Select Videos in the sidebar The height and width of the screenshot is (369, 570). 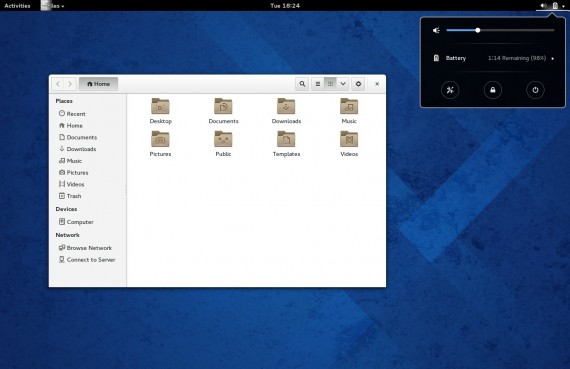tap(88, 184)
